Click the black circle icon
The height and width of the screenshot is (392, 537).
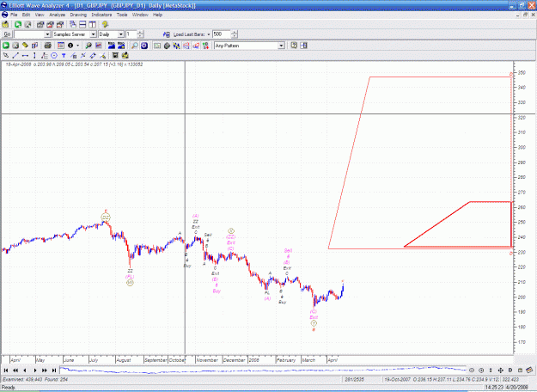70,46
